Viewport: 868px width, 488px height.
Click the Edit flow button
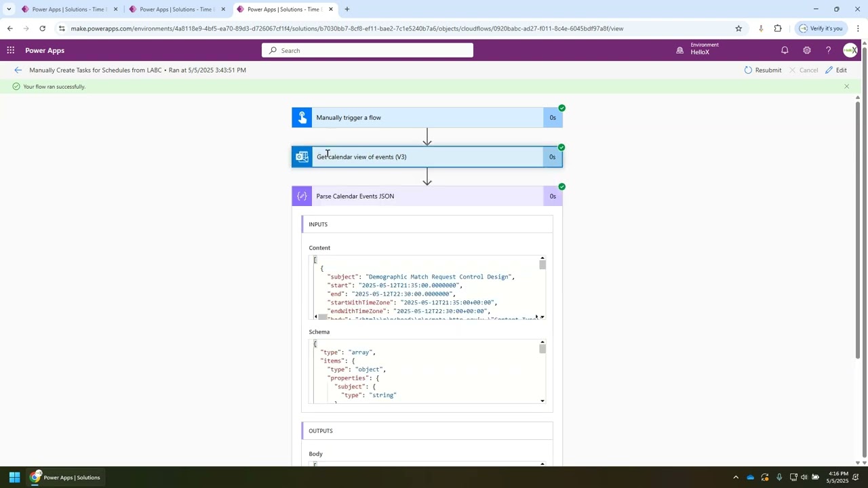(836, 70)
